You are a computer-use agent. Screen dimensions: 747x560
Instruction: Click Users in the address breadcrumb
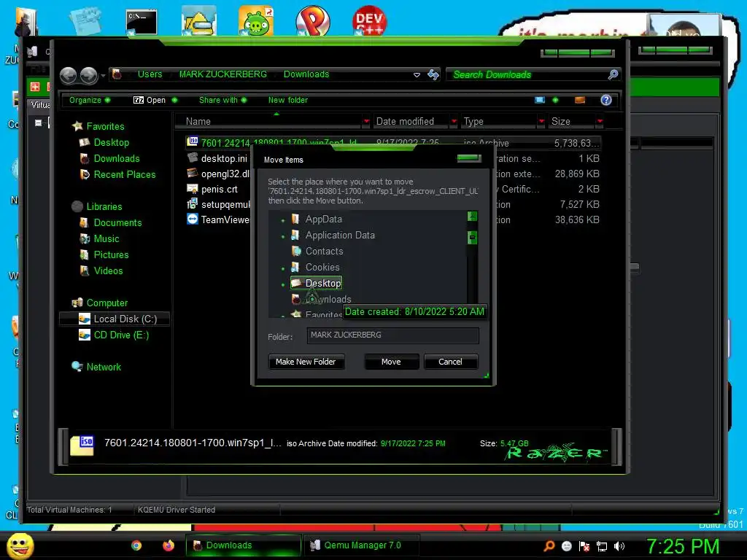150,74
